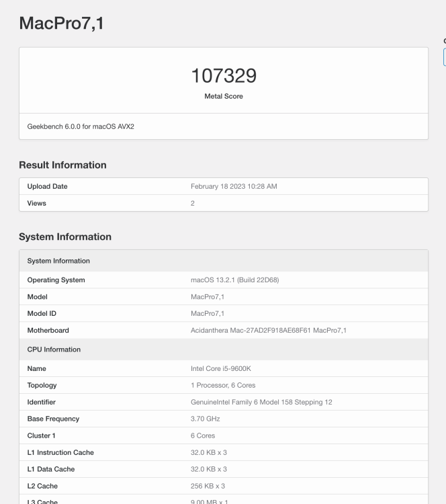
Task: Select the MacPro7,1 value in Model row
Action: [x=208, y=296]
